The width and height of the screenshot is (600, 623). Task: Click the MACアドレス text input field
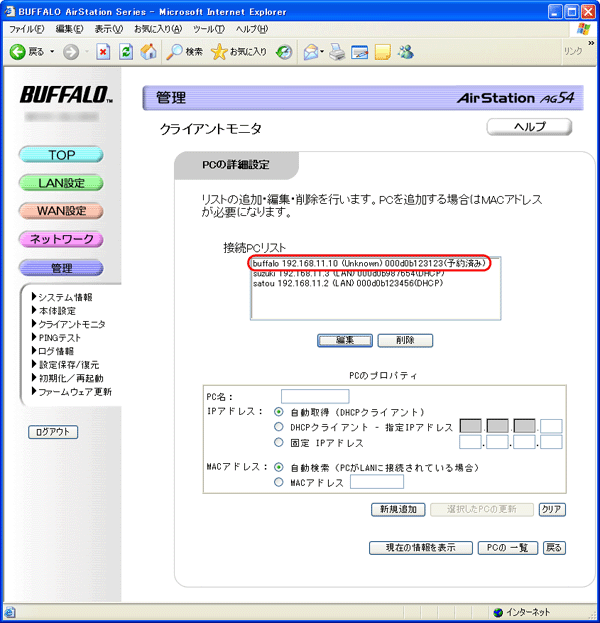coord(377,482)
